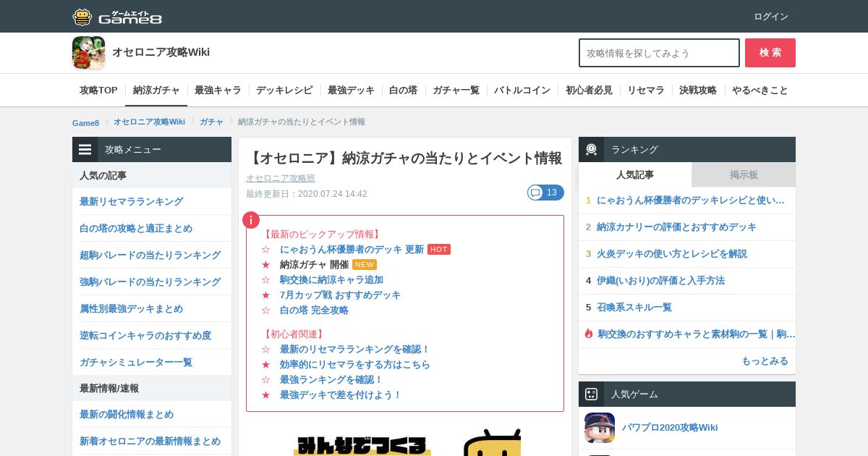The height and width of the screenshot is (456, 868).
Task: Open 白の塔 完全攻略 link
Action: click(314, 310)
